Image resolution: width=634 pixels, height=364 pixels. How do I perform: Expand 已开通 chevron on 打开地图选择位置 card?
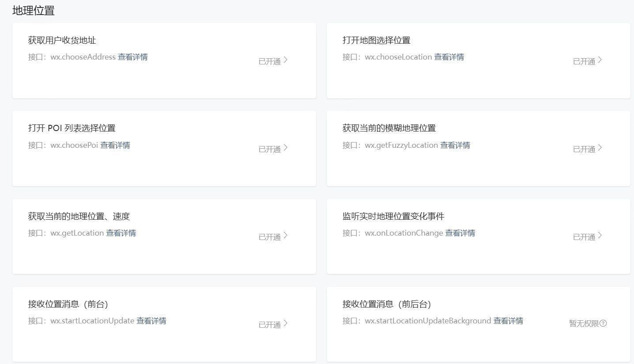(x=600, y=60)
